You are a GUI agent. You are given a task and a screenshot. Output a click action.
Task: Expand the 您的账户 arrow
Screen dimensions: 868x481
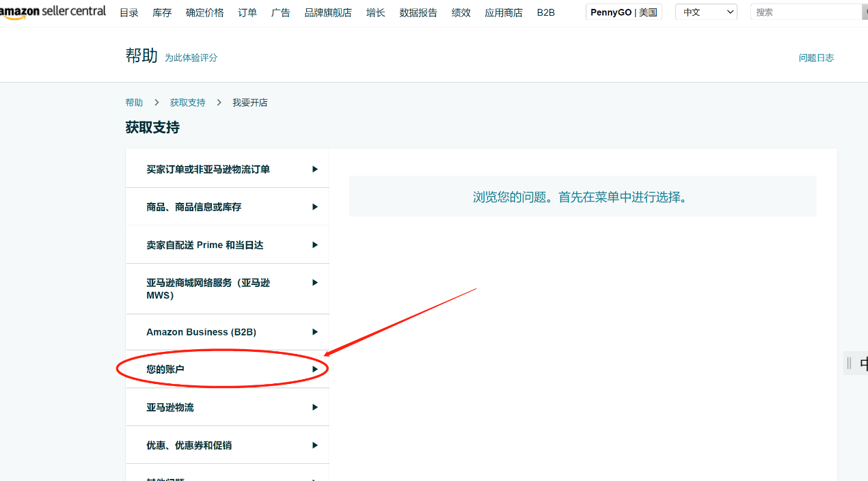[315, 369]
